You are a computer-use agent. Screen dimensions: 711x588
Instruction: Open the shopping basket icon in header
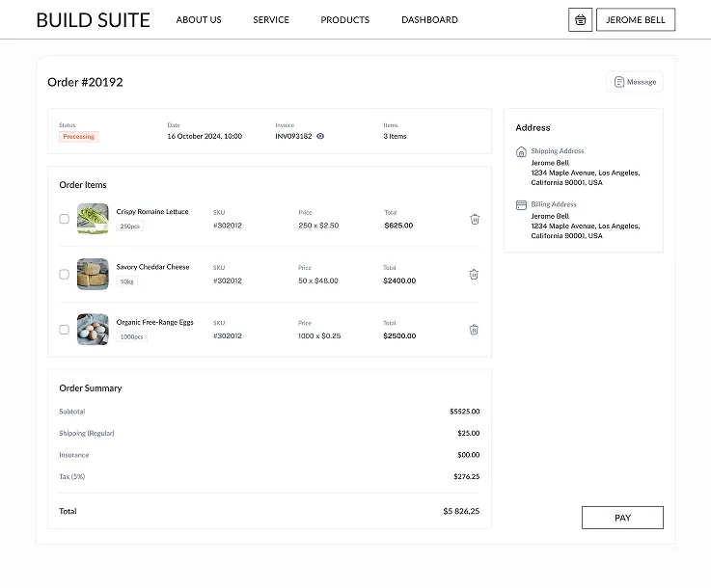click(580, 19)
